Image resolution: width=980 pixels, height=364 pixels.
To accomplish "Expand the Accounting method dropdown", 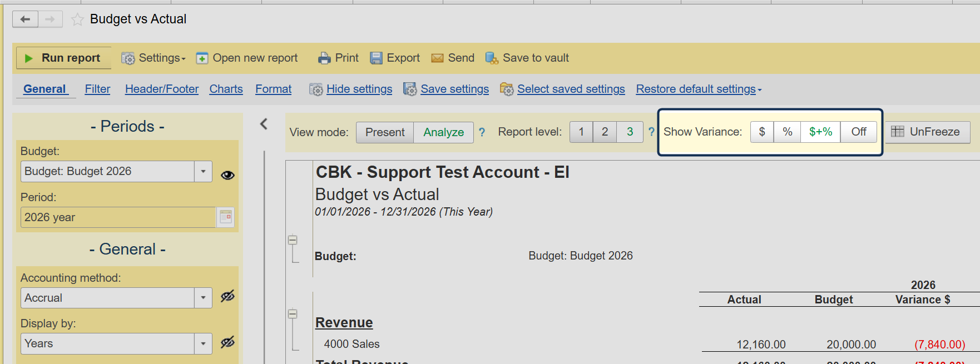I will (203, 298).
